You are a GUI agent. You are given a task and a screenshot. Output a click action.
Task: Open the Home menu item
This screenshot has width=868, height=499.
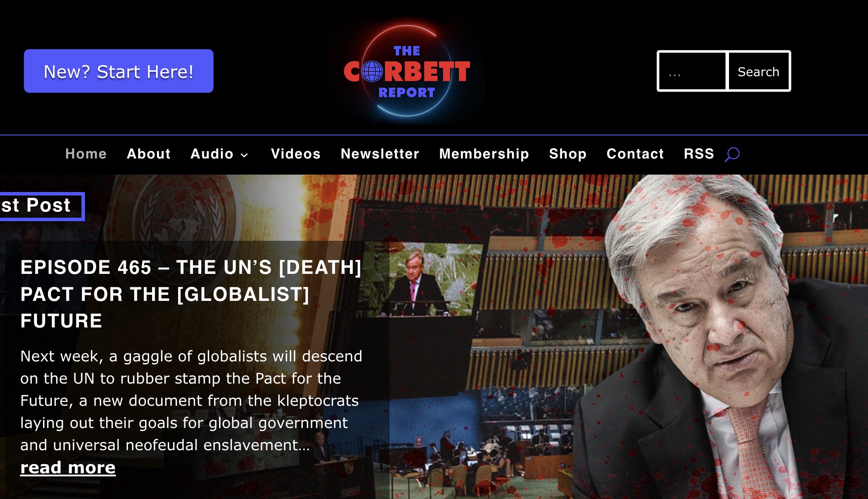point(86,154)
